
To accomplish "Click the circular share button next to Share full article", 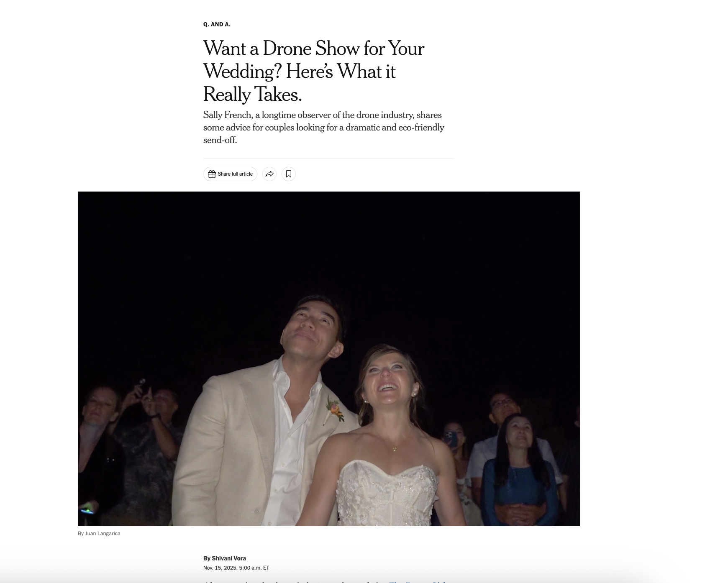I will click(x=269, y=174).
